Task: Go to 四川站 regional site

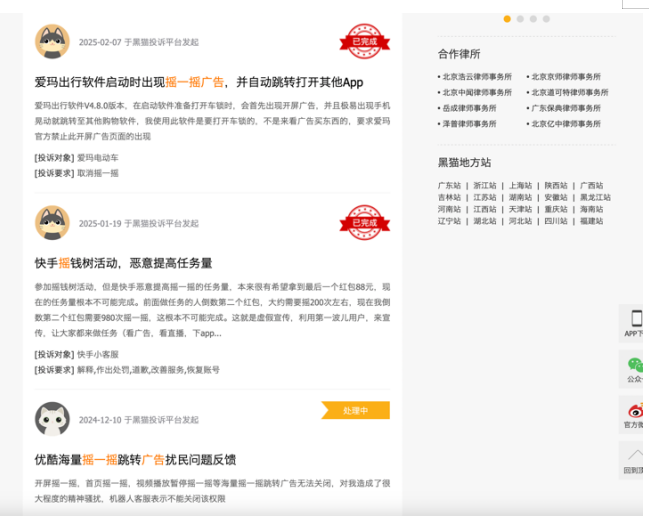Action: 556,221
